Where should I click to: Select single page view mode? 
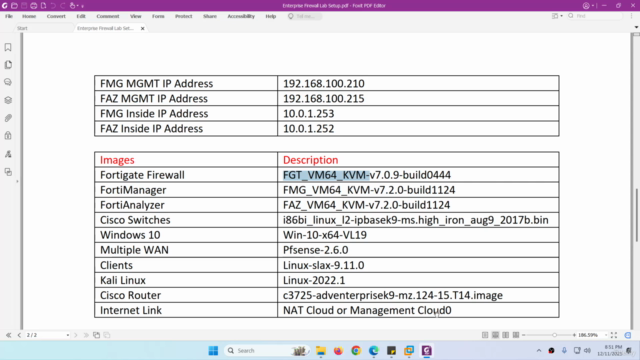tap(485, 335)
